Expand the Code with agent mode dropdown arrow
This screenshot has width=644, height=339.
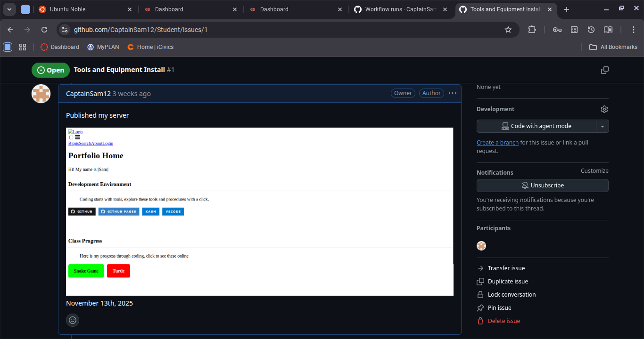[603, 126]
